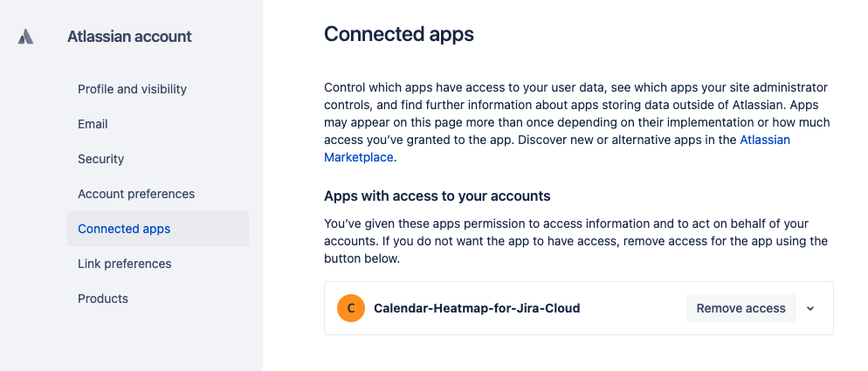
Task: Open the Email settings page
Action: tap(93, 124)
